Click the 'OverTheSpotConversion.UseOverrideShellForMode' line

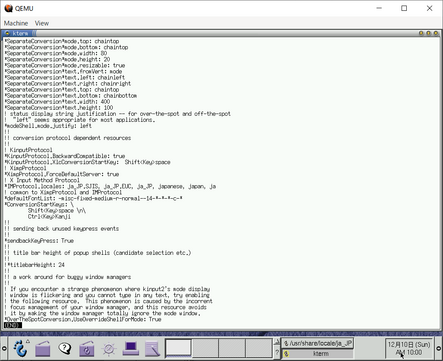click(x=83, y=319)
